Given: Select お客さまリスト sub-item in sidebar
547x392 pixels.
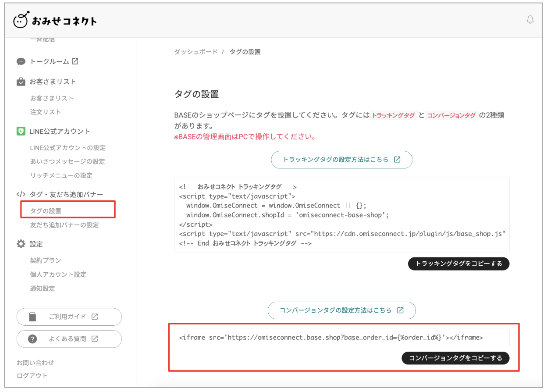Looking at the screenshot, I should [52, 98].
